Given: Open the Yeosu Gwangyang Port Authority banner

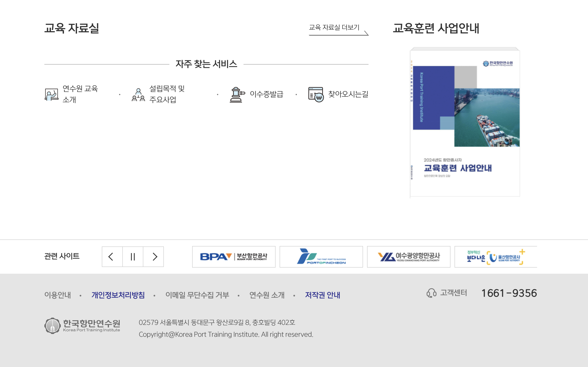Looking at the screenshot, I should [x=408, y=257].
